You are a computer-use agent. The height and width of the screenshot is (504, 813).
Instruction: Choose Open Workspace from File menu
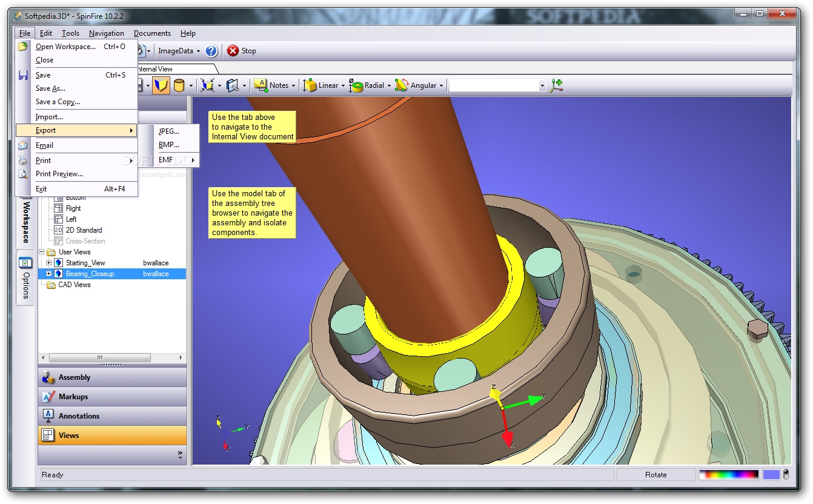(x=77, y=47)
